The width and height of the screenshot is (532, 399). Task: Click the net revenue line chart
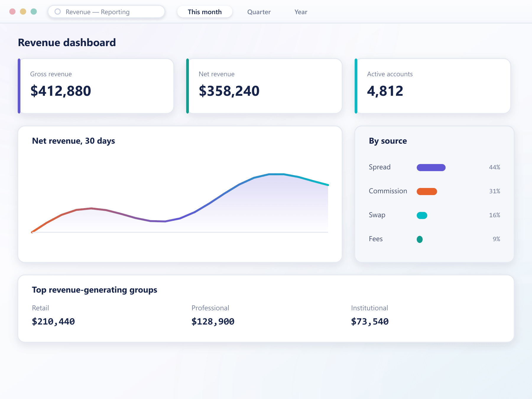[180, 203]
